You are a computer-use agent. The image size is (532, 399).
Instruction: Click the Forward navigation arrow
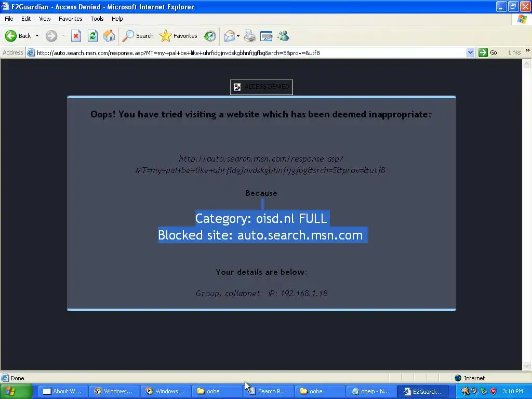(51, 36)
